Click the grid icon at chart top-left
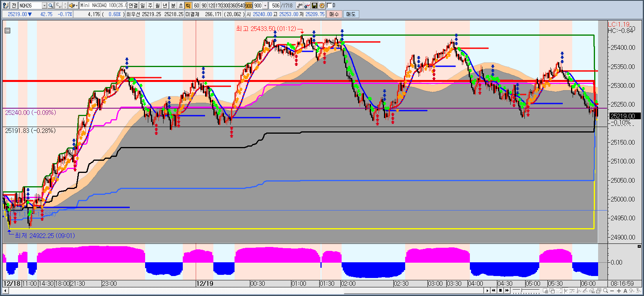Viewport: 644px width, 296px height. tap(7, 31)
